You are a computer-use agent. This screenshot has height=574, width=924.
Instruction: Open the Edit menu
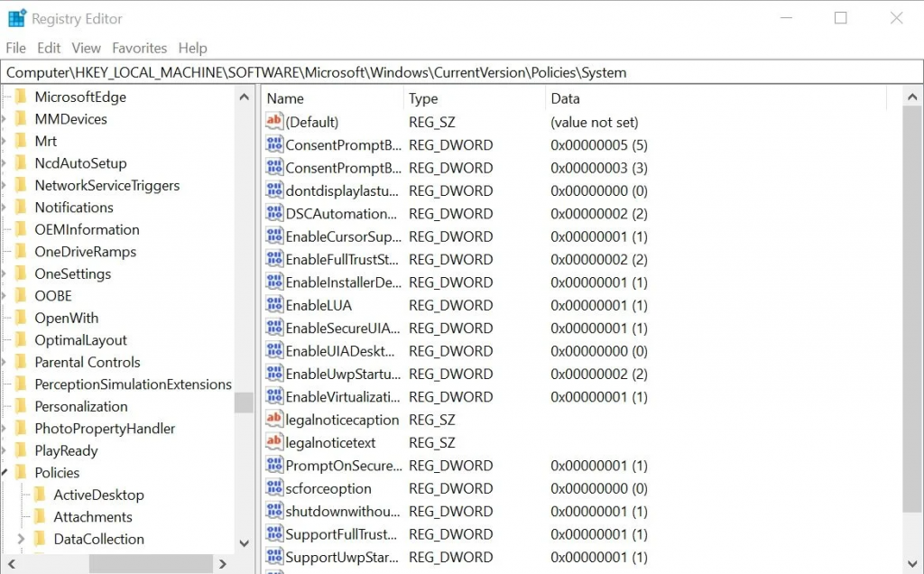click(x=49, y=48)
